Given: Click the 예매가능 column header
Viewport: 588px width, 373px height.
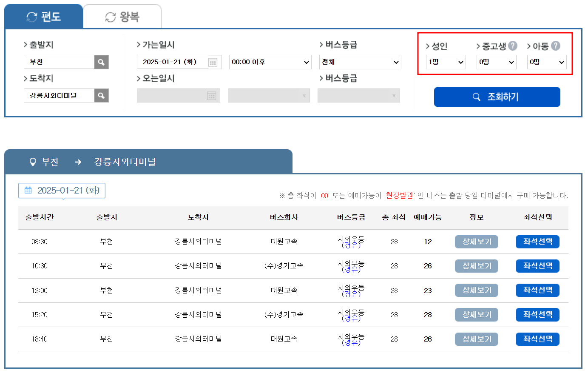Looking at the screenshot, I should click(428, 217).
